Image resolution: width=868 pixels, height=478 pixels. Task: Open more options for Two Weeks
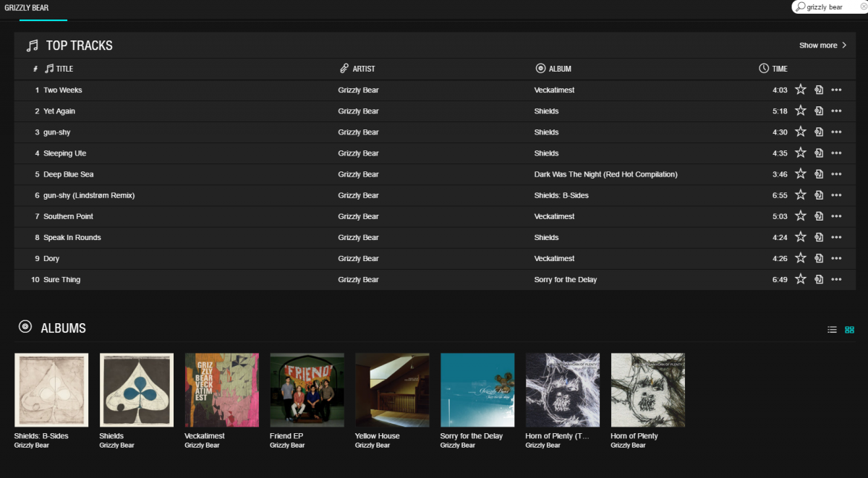tap(836, 90)
